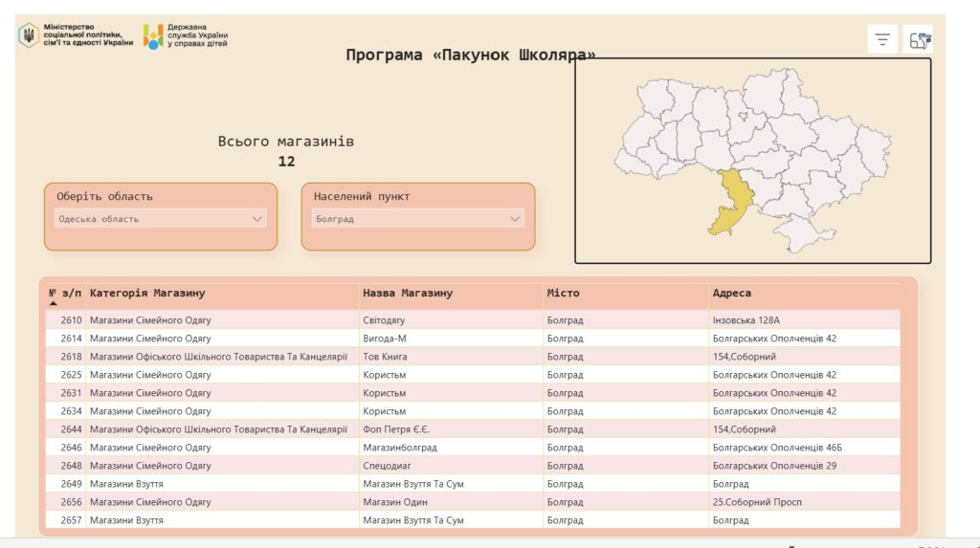Click the Місто column header
Image resolution: width=980 pixels, height=548 pixels.
coord(563,293)
